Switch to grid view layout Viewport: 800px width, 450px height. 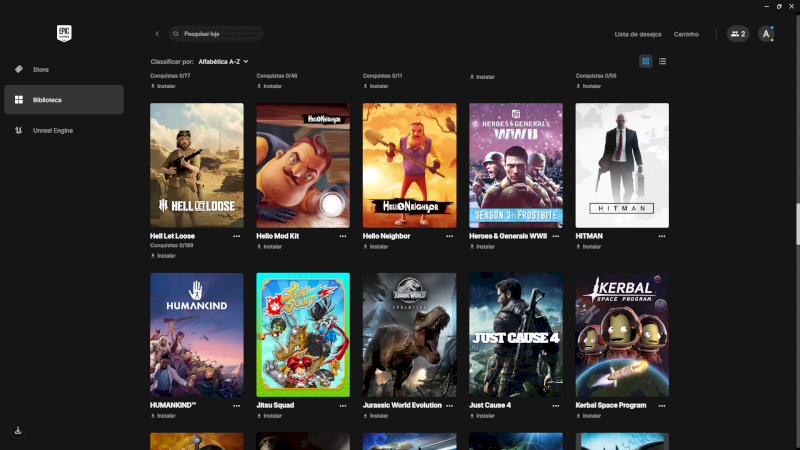click(646, 61)
